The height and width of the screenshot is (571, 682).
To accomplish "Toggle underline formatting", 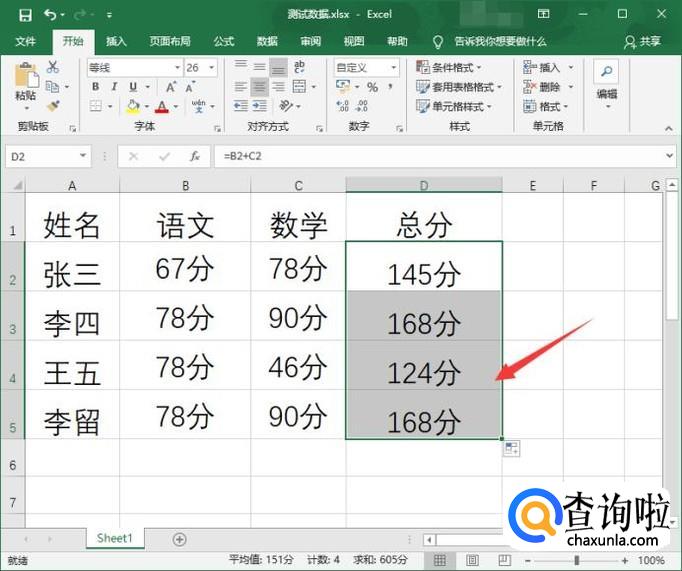I will point(133,87).
